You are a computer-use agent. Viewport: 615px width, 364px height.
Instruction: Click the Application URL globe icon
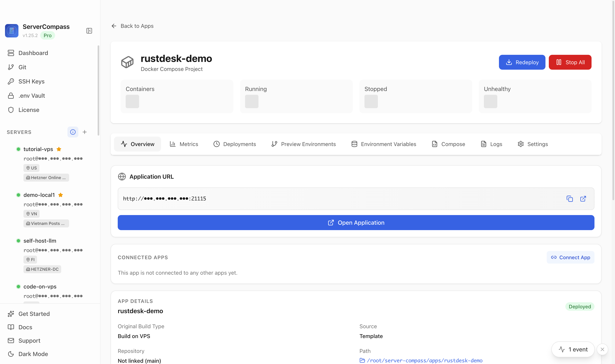[x=122, y=177]
